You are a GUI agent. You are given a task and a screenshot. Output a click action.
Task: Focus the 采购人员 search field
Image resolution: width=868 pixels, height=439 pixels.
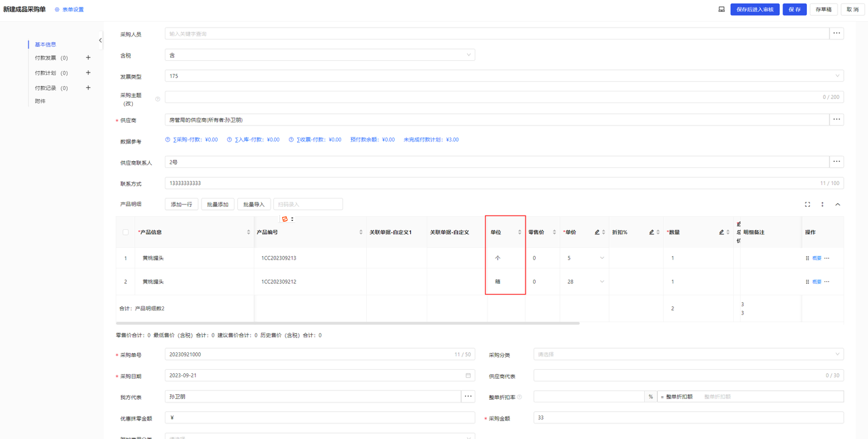[x=497, y=33]
